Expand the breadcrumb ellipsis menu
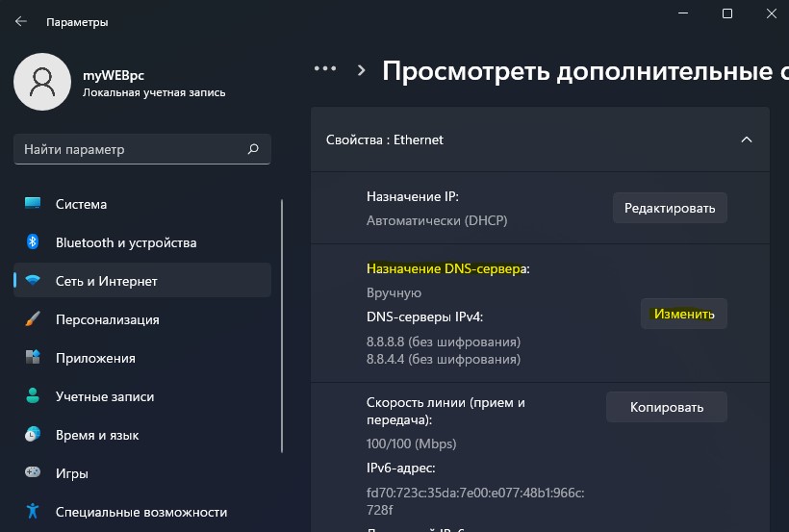 click(325, 68)
